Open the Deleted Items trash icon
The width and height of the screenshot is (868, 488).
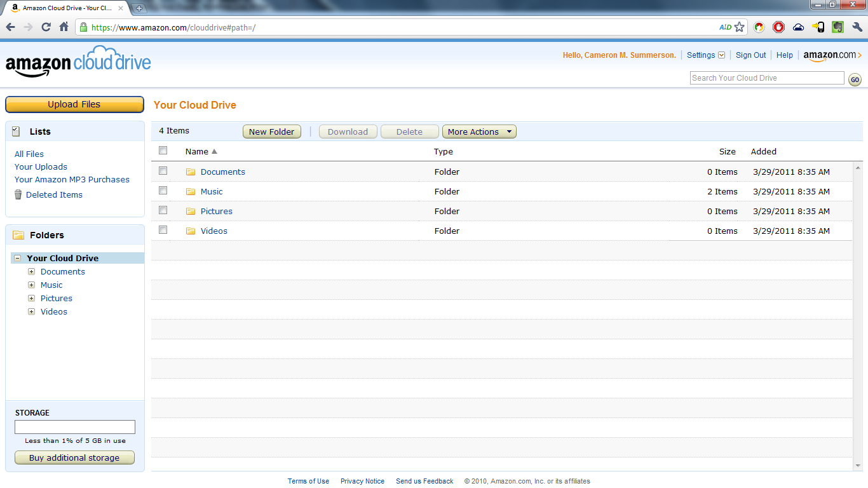click(18, 194)
